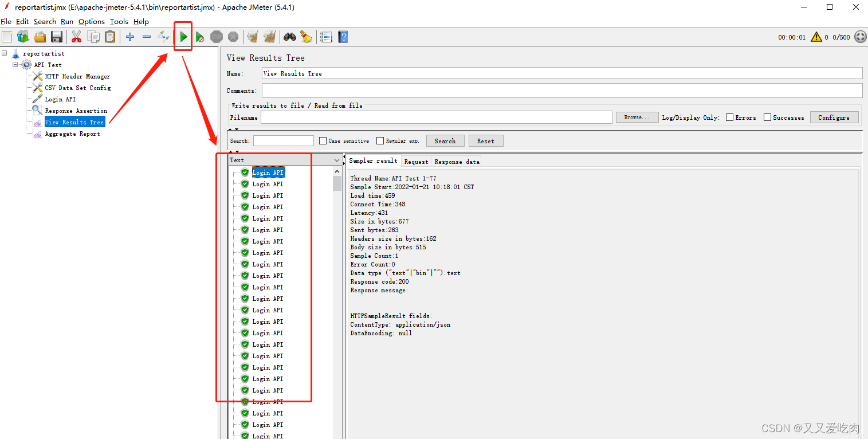Select Response Assertion in tree
The image size is (868, 439).
point(76,111)
